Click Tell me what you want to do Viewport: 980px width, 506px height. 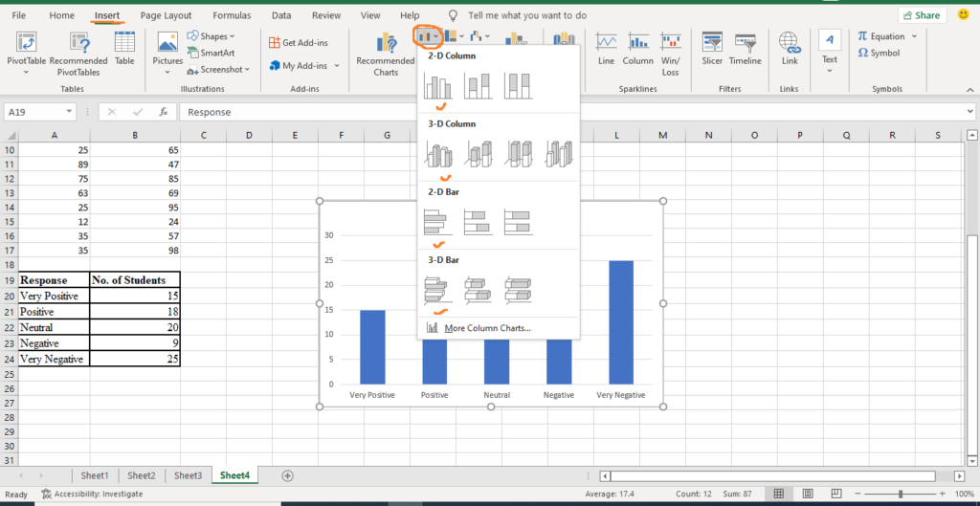[x=527, y=15]
